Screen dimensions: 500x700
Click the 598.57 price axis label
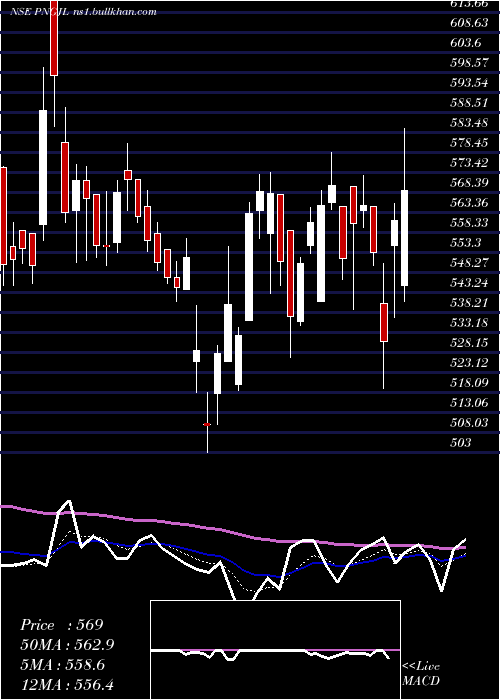pos(469,63)
